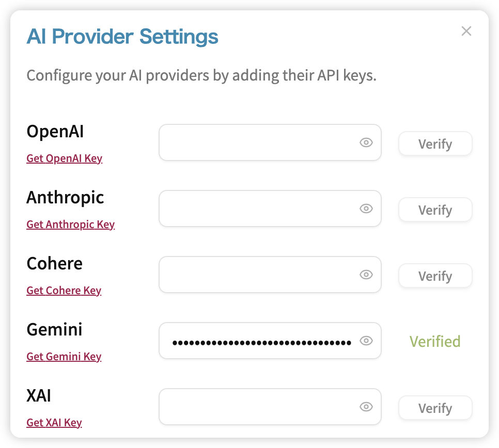Reveal the Cohere key using eye icon
499x448 pixels.
pyautogui.click(x=366, y=275)
